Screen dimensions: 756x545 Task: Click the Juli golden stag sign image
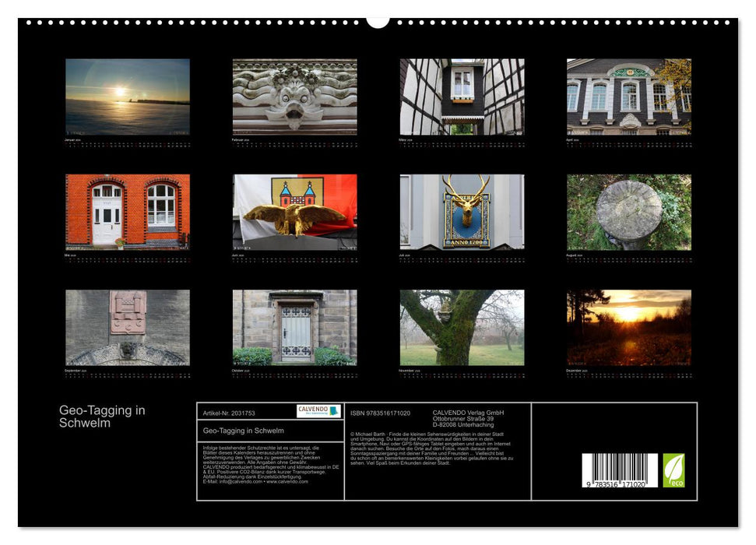coord(462,210)
